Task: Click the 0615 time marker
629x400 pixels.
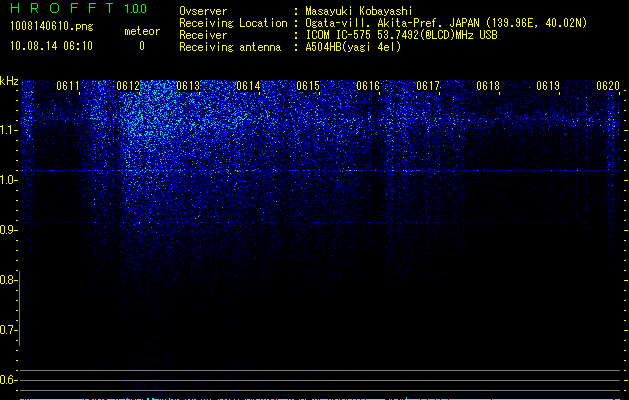Action: (308, 86)
